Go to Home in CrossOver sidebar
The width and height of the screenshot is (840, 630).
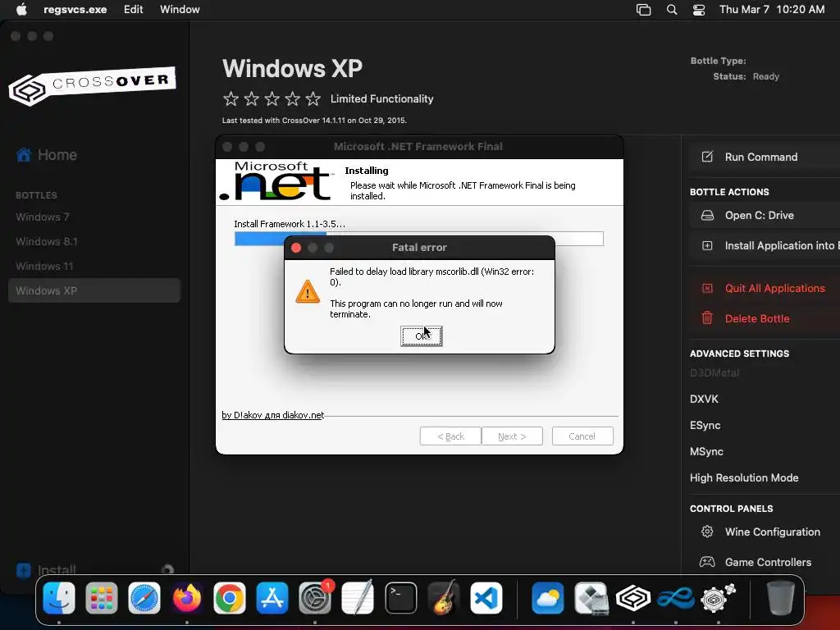click(x=47, y=155)
